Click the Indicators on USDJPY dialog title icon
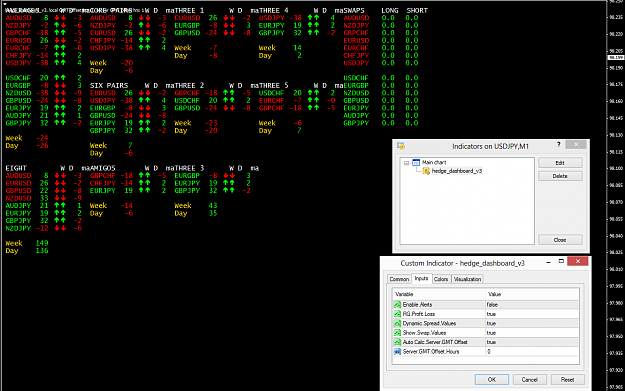The height and width of the screenshot is (391, 625). 401,146
